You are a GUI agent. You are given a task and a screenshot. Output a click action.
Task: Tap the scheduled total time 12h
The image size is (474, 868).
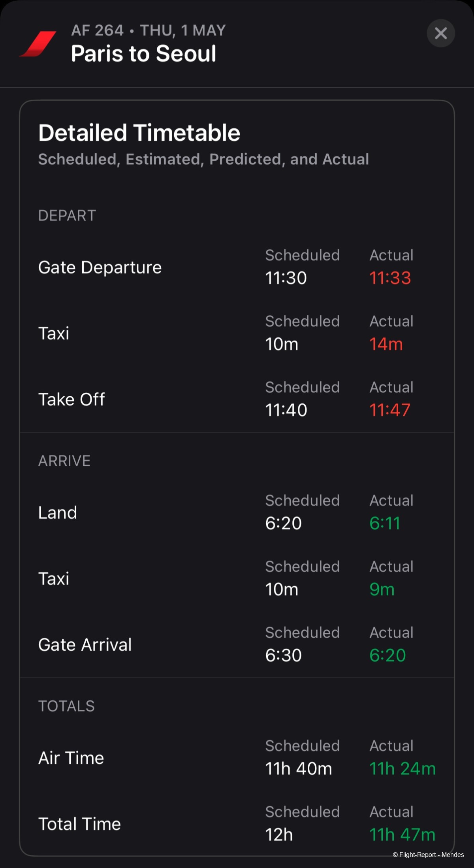pyautogui.click(x=279, y=834)
